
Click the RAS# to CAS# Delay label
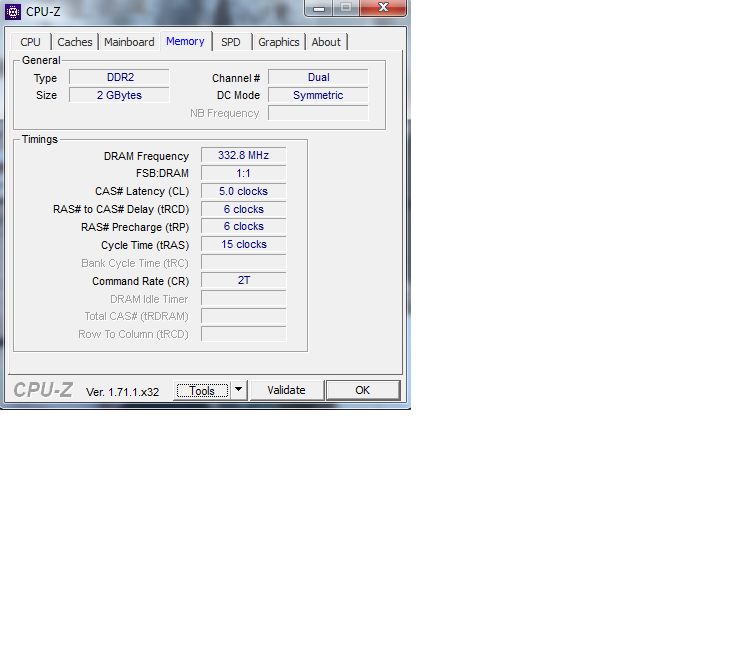(121, 210)
